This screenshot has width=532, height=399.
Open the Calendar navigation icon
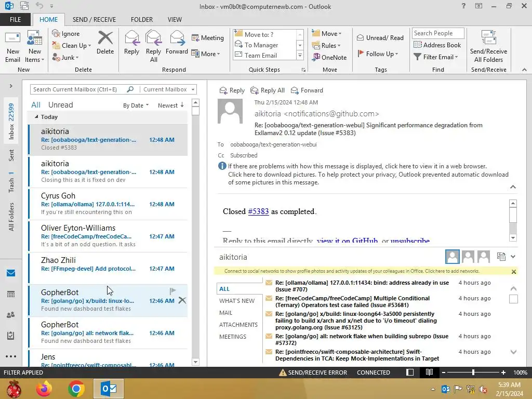[x=11, y=294]
